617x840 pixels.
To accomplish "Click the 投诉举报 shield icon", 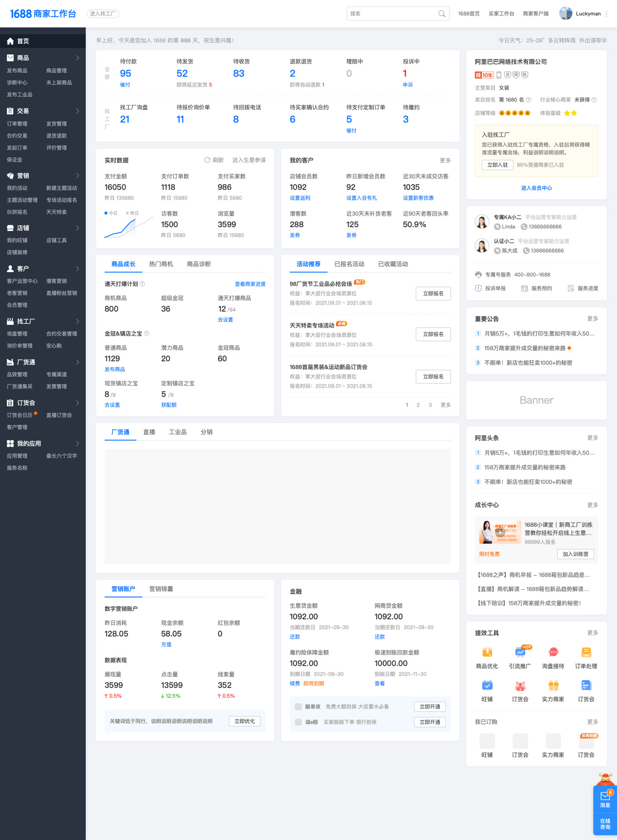I will (478, 288).
